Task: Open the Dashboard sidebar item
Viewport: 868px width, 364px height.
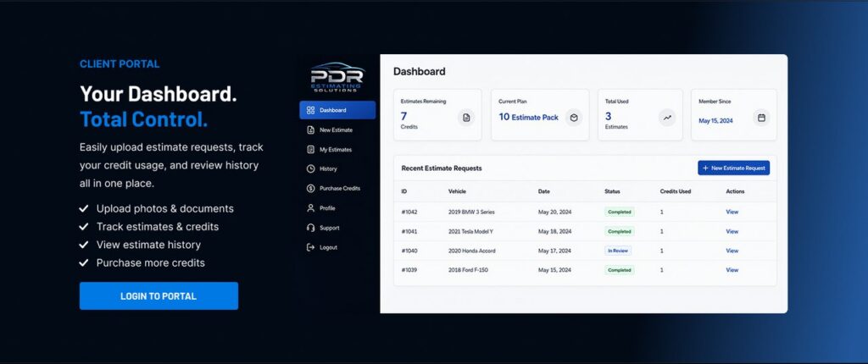Action: click(337, 110)
